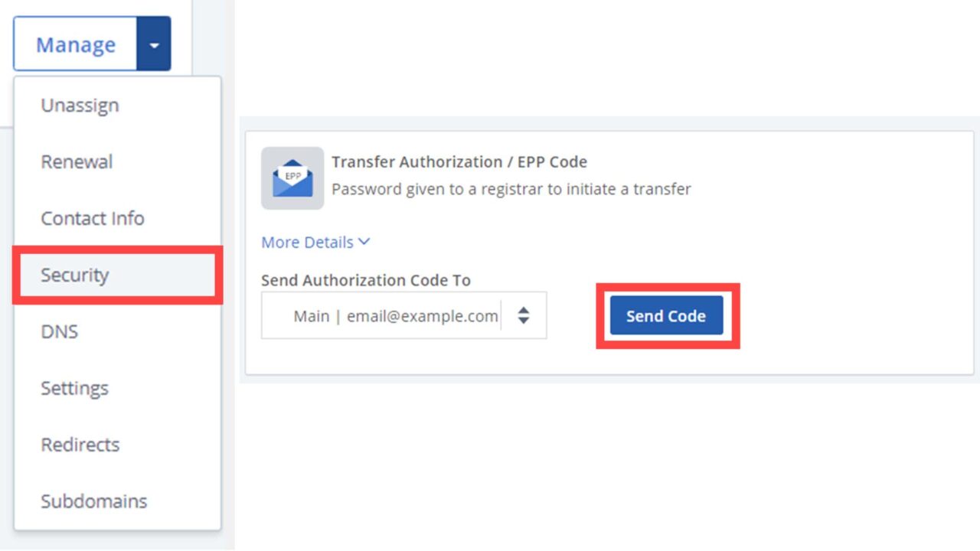Viewport: 980px width, 551px height.
Task: Click the down caret on the Manage split button
Action: click(x=154, y=44)
